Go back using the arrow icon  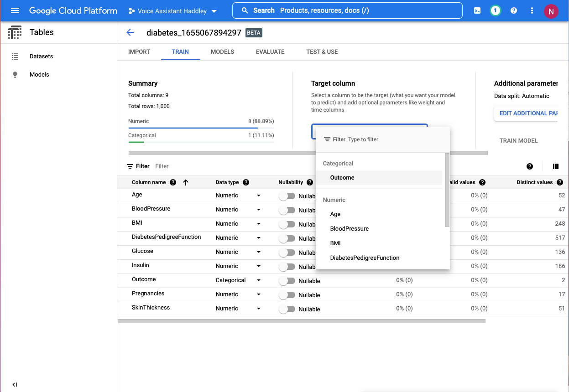pyautogui.click(x=130, y=32)
